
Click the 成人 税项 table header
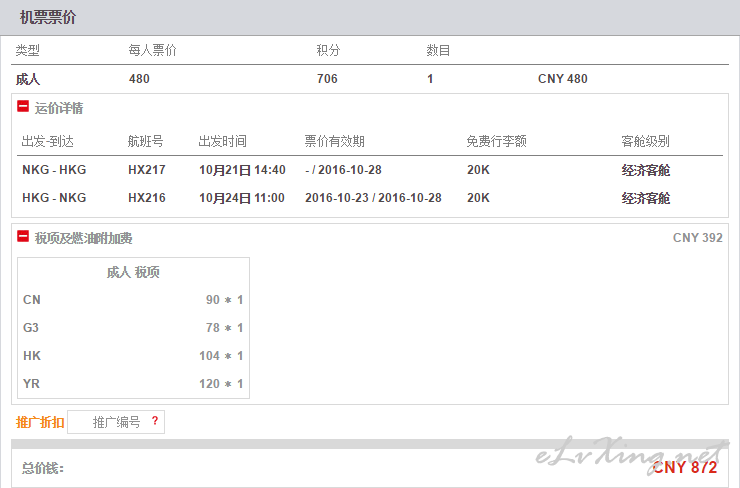[133, 272]
